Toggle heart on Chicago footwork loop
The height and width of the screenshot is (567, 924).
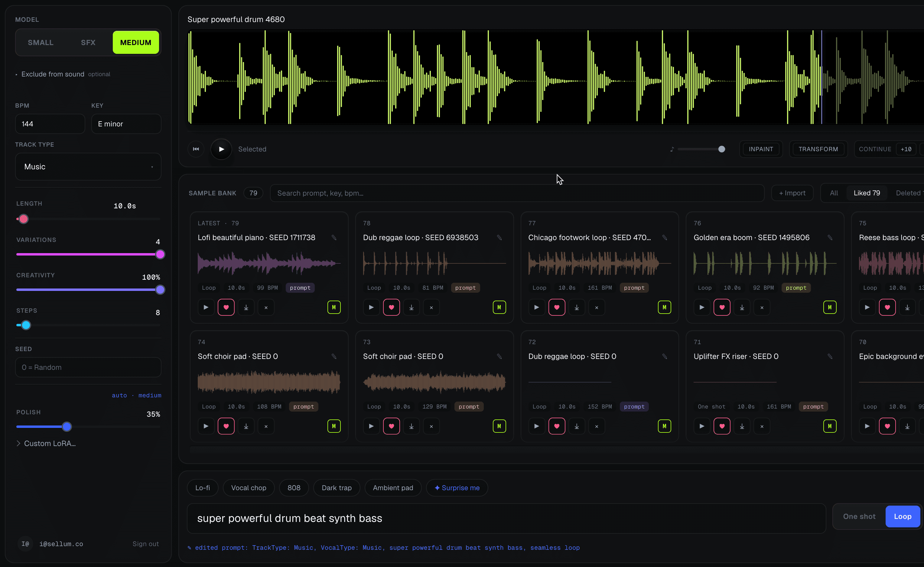point(557,308)
